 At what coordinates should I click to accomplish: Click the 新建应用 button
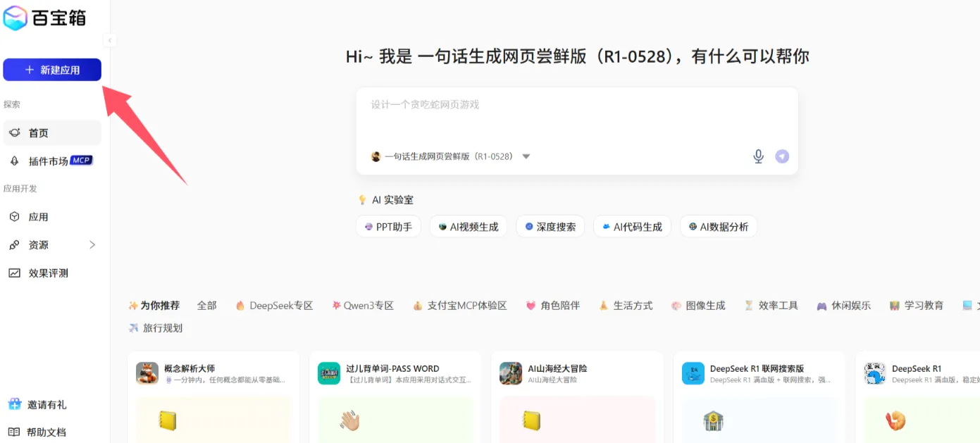pos(52,70)
